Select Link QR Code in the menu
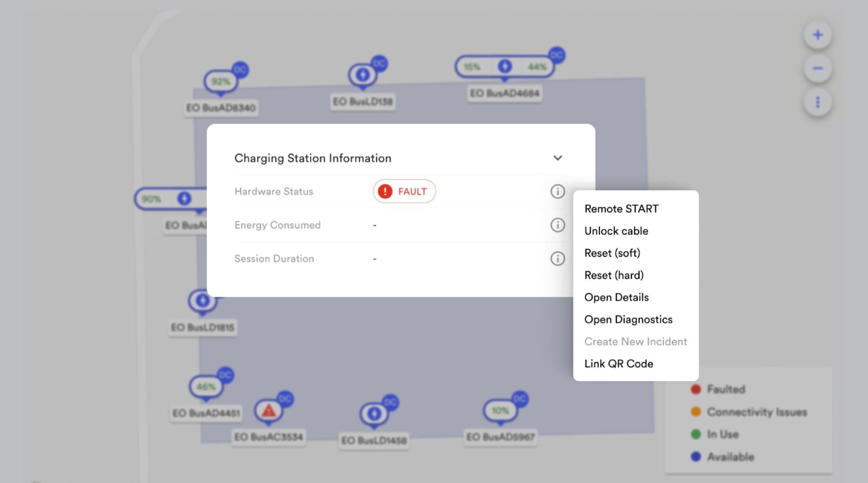The width and height of the screenshot is (868, 483). (619, 364)
